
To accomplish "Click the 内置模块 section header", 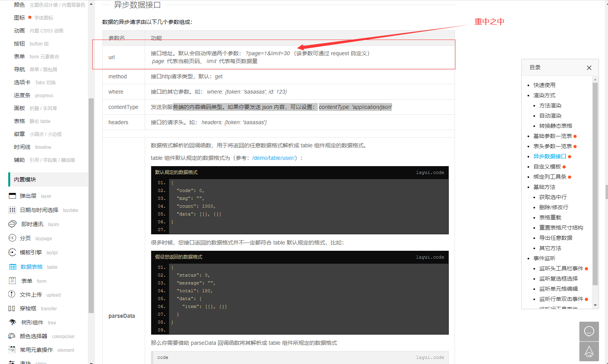I will [x=48, y=179].
